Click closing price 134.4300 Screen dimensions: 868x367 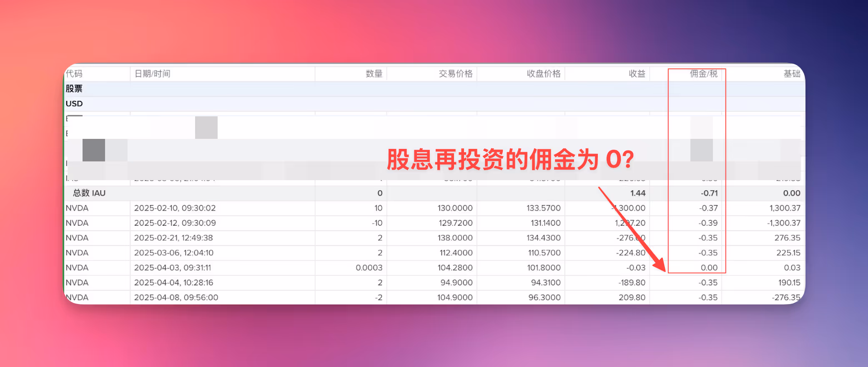pyautogui.click(x=544, y=238)
